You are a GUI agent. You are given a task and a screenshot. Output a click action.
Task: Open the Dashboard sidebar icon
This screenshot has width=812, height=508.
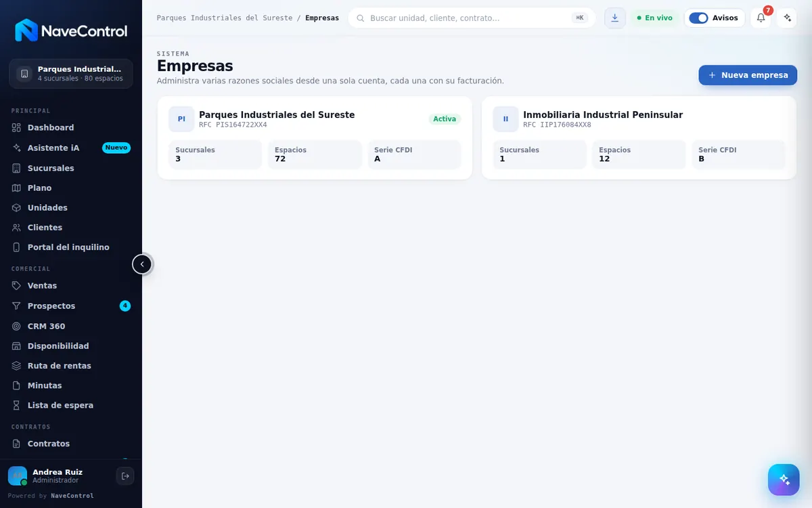(17, 127)
